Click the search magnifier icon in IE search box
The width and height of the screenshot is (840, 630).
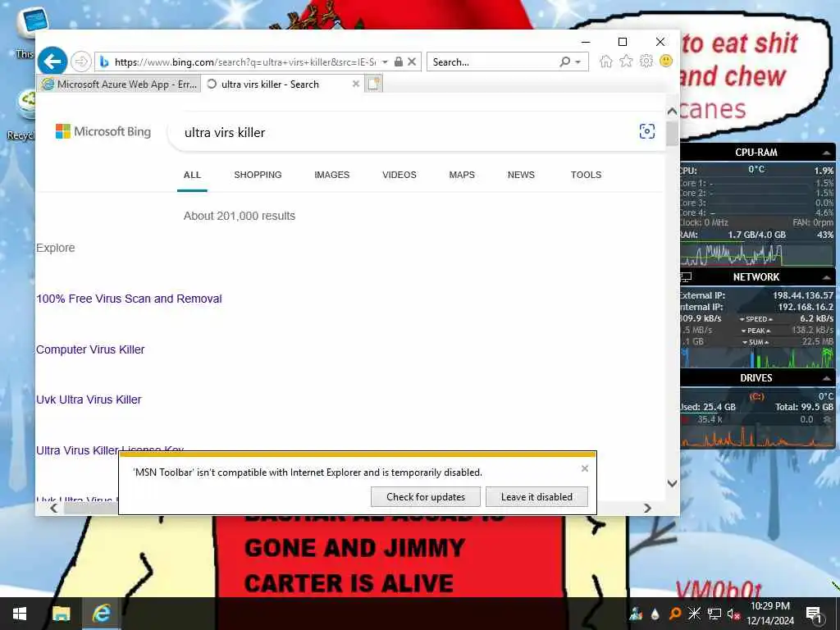coord(564,62)
